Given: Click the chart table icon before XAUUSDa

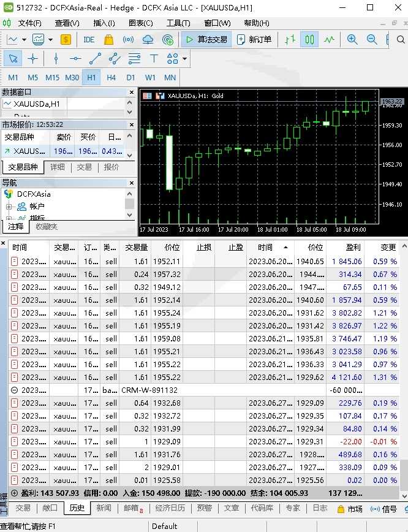Looking at the screenshot, I should (147, 96).
